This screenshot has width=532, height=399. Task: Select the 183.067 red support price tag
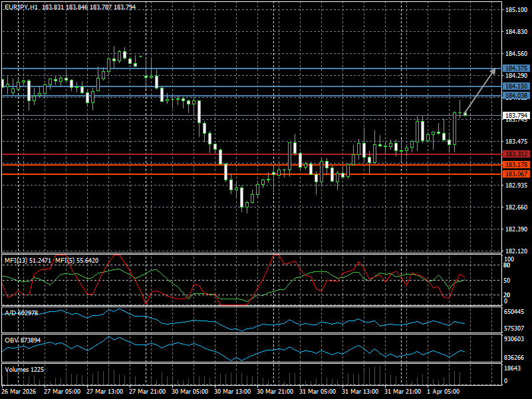(516, 174)
